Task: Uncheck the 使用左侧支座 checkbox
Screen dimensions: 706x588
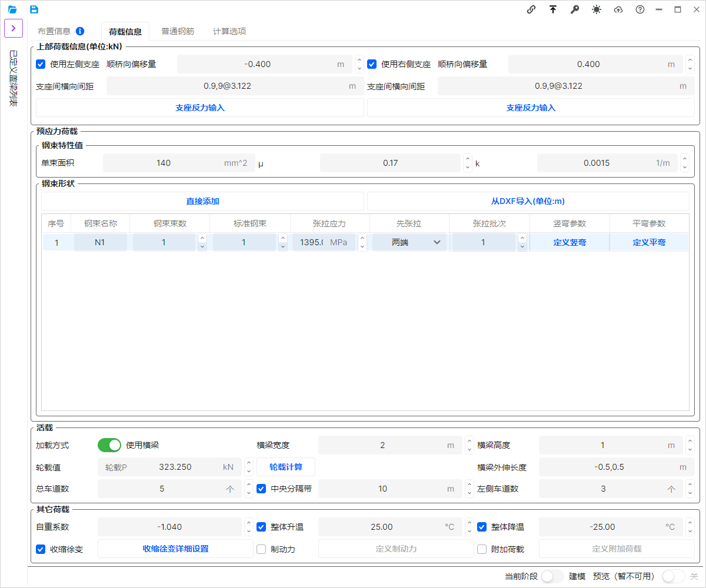Action: (41, 64)
